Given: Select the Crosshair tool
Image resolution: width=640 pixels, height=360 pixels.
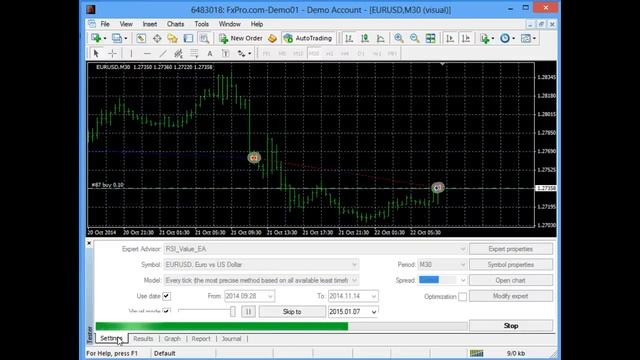Looking at the screenshot, I should pyautogui.click(x=112, y=53).
